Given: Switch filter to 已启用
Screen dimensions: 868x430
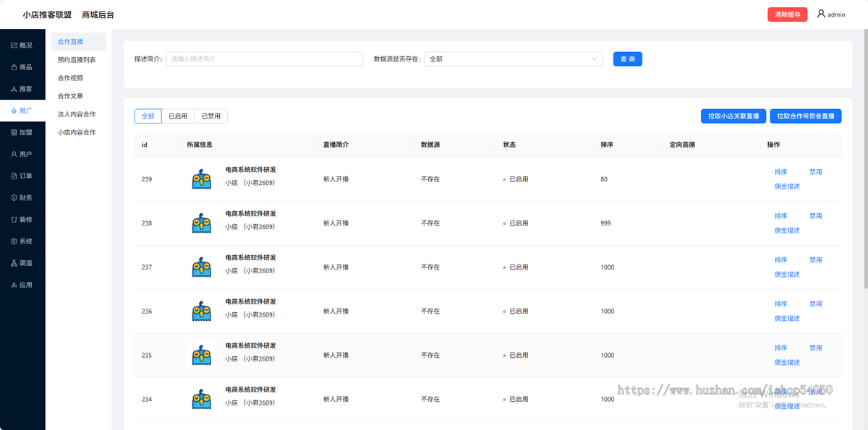Looking at the screenshot, I should click(178, 116).
